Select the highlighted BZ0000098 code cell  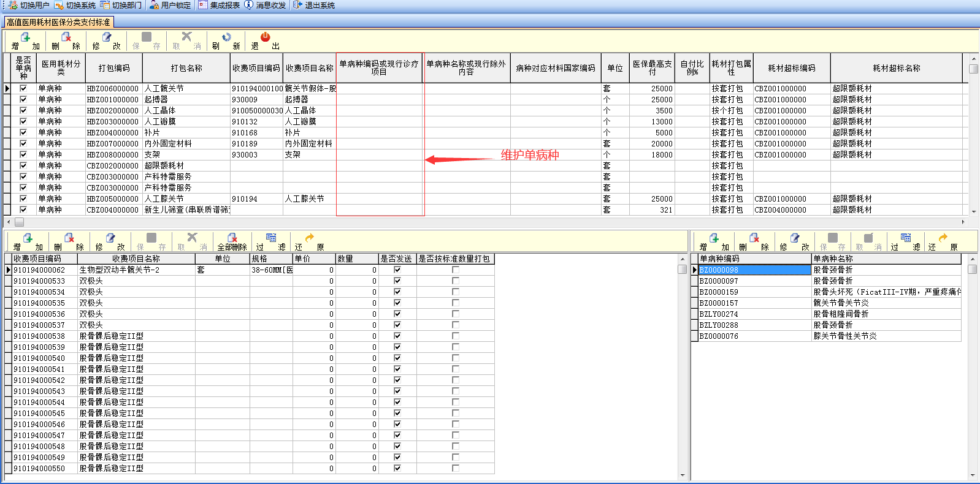[x=755, y=270]
